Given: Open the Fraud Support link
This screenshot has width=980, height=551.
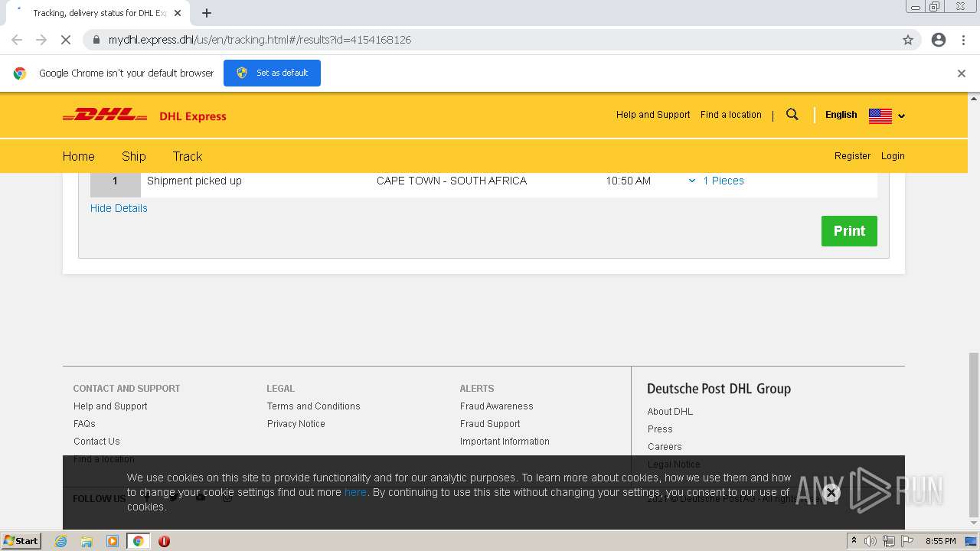Looking at the screenshot, I should (490, 424).
